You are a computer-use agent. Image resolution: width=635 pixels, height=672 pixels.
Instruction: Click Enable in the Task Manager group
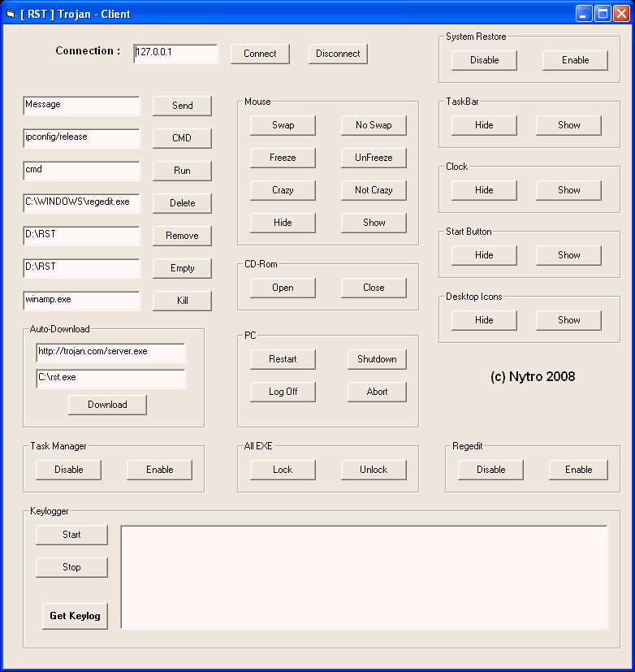click(x=159, y=470)
